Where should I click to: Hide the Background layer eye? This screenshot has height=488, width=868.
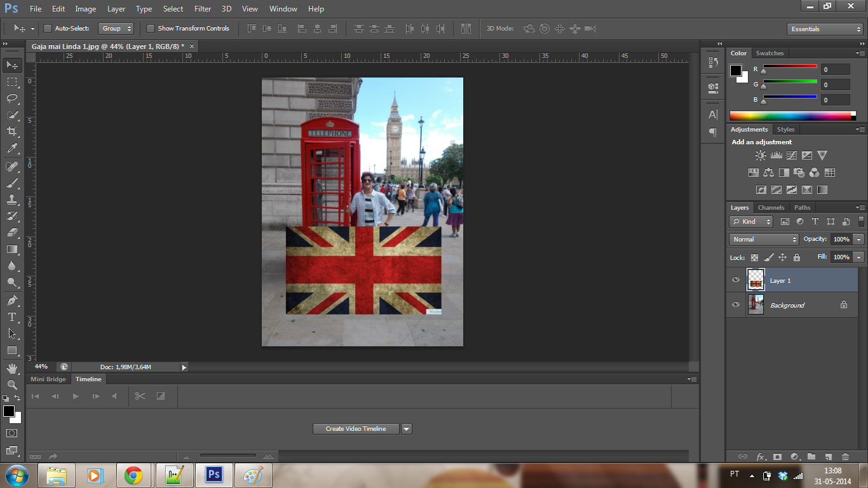coord(736,305)
